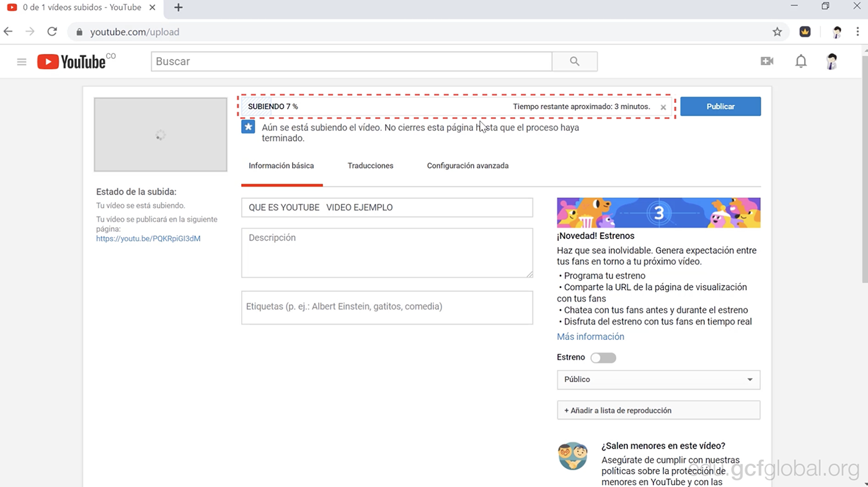The image size is (868, 487).
Task: Close the YouTube upload tab
Action: click(x=153, y=7)
